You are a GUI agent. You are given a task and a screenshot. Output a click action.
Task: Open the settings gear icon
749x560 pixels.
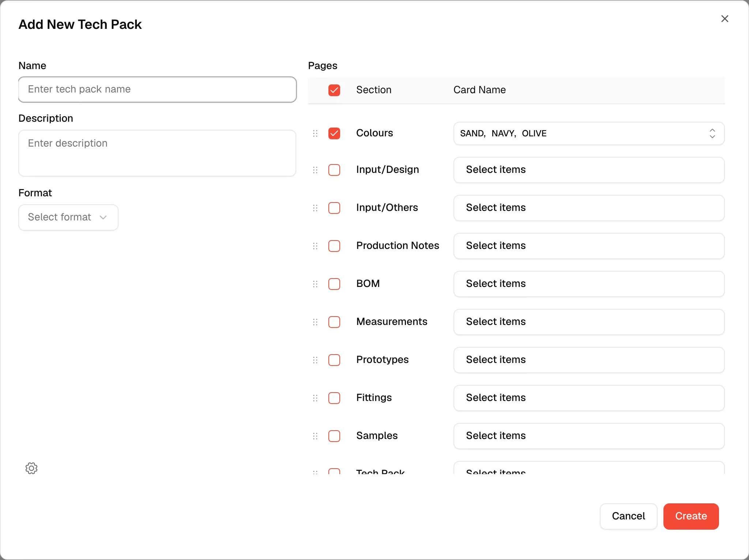click(x=31, y=468)
